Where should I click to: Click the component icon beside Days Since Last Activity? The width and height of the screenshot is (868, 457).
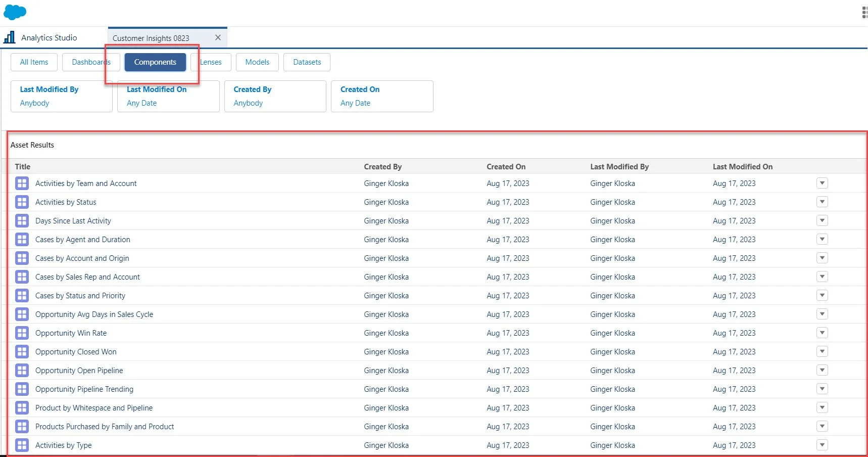pos(22,220)
